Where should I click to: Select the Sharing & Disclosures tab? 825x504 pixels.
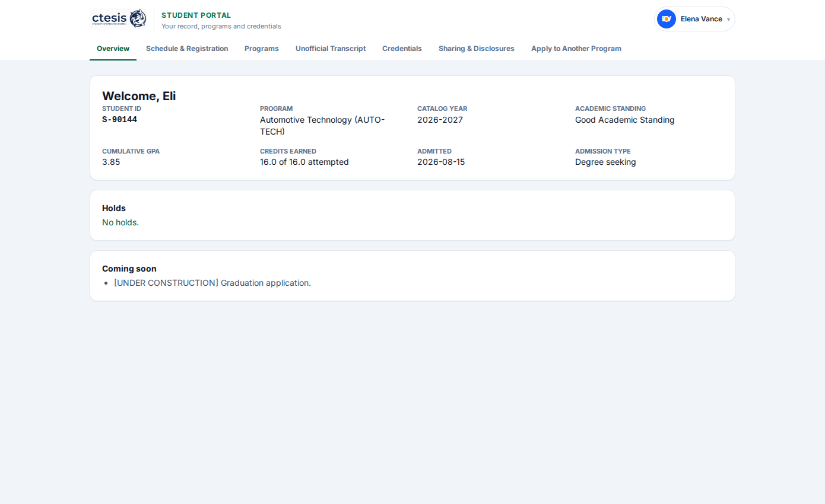coord(477,49)
